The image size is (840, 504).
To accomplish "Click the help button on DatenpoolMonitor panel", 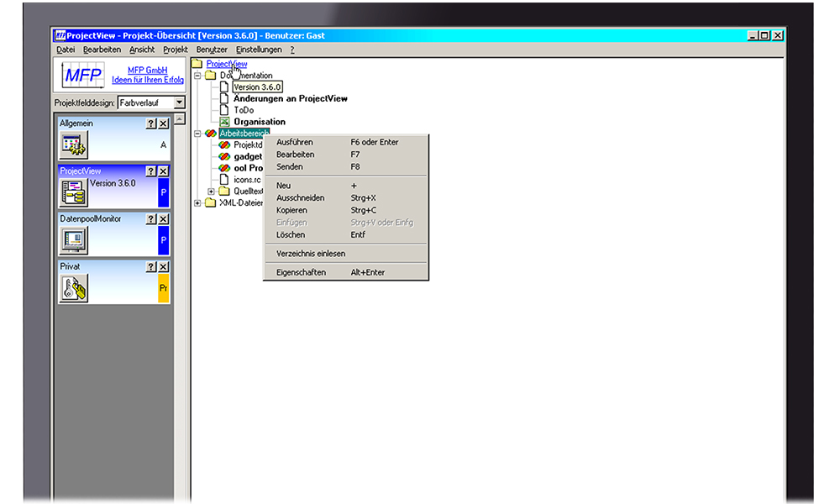I will tap(151, 218).
